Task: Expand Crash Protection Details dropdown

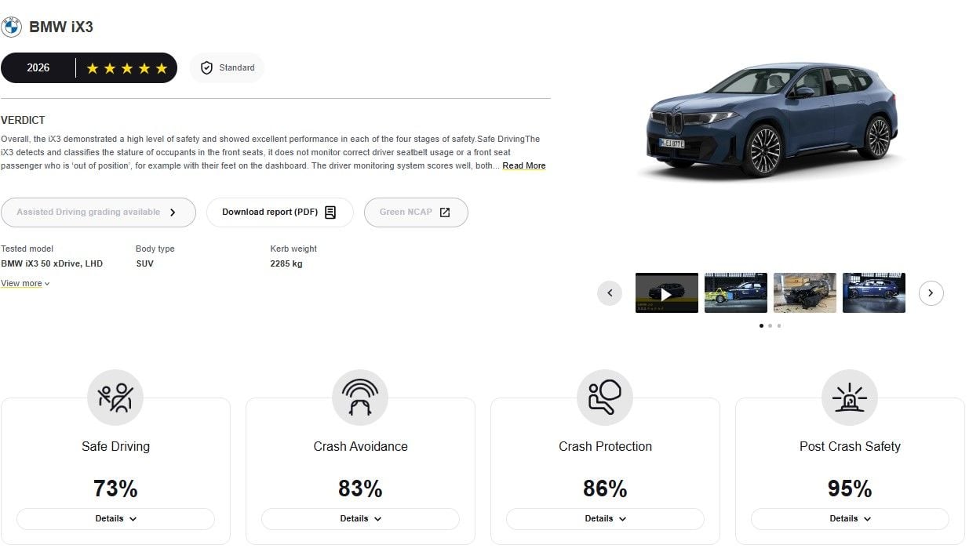Action: coord(605,518)
